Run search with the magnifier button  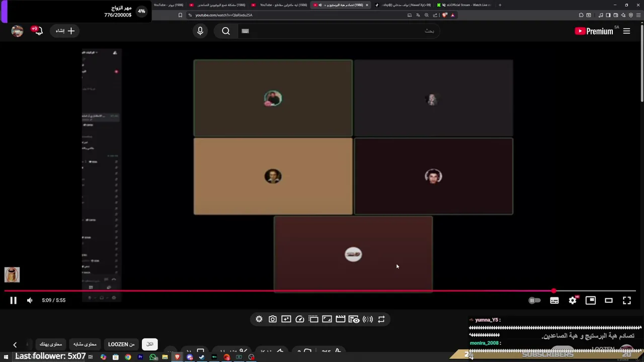tap(226, 31)
